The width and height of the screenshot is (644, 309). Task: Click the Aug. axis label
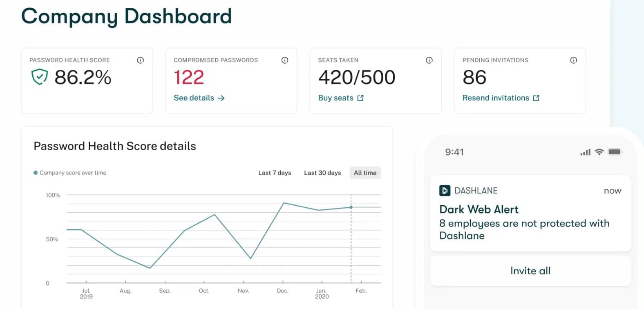(125, 291)
